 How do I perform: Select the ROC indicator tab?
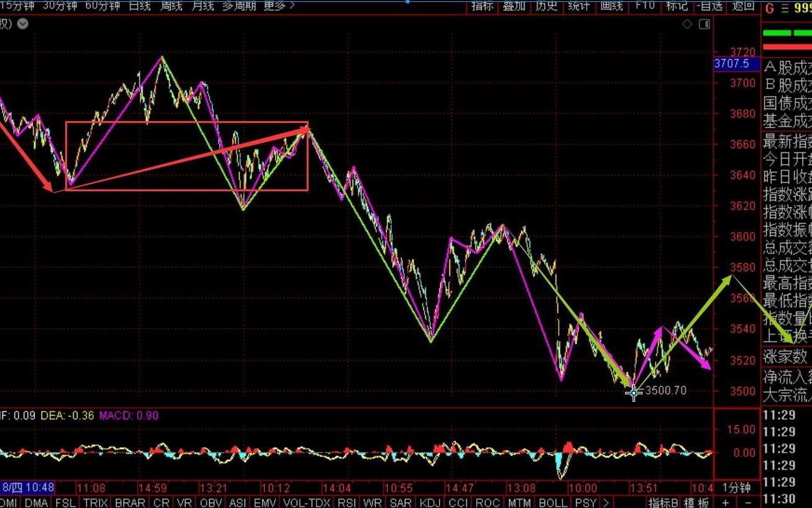(x=488, y=502)
